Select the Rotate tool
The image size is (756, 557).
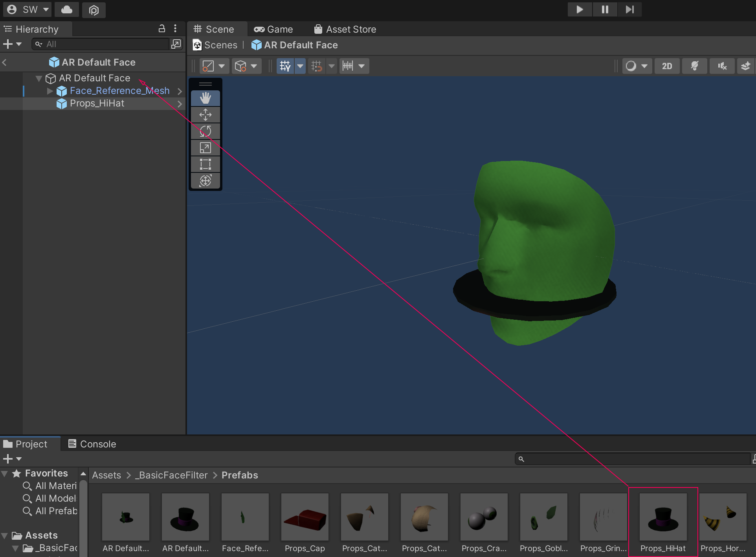(205, 131)
